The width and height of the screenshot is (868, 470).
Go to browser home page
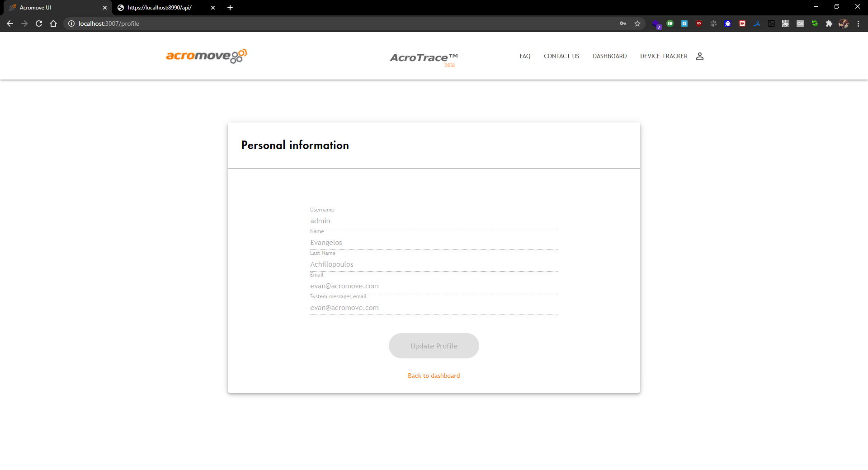pyautogui.click(x=53, y=23)
